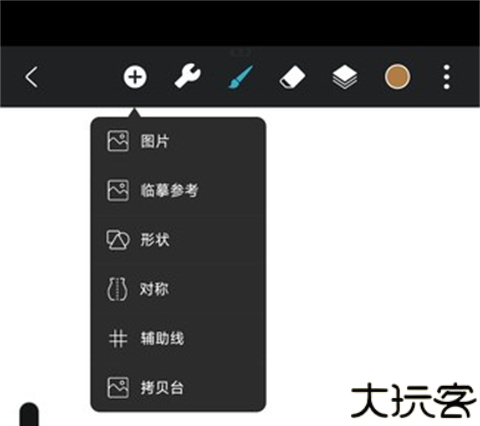Image resolution: width=480 pixels, height=426 pixels.
Task: Open the three-dot more options menu
Action: tap(447, 77)
